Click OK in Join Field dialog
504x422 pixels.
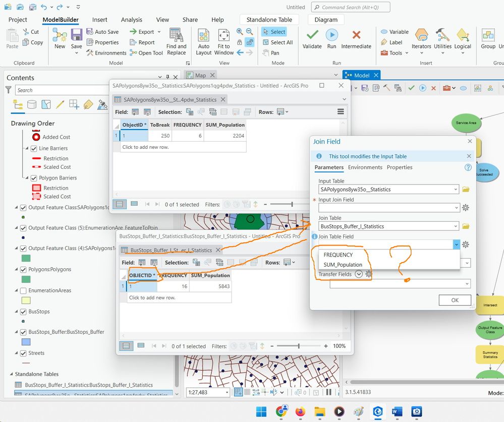[x=455, y=300]
